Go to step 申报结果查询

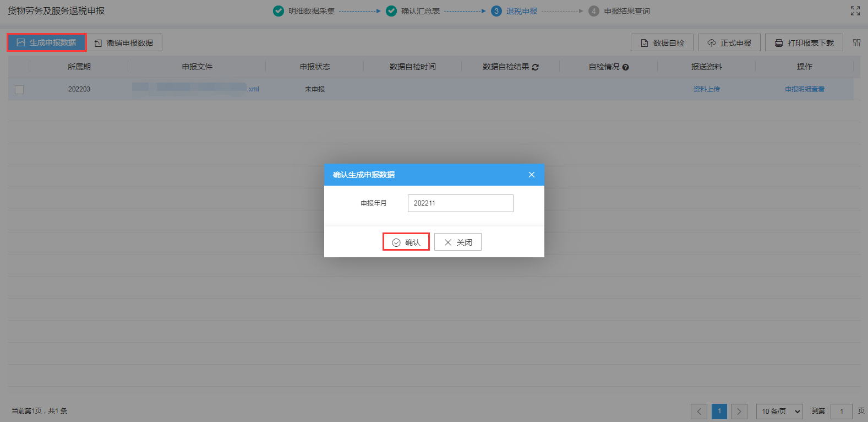(619, 11)
